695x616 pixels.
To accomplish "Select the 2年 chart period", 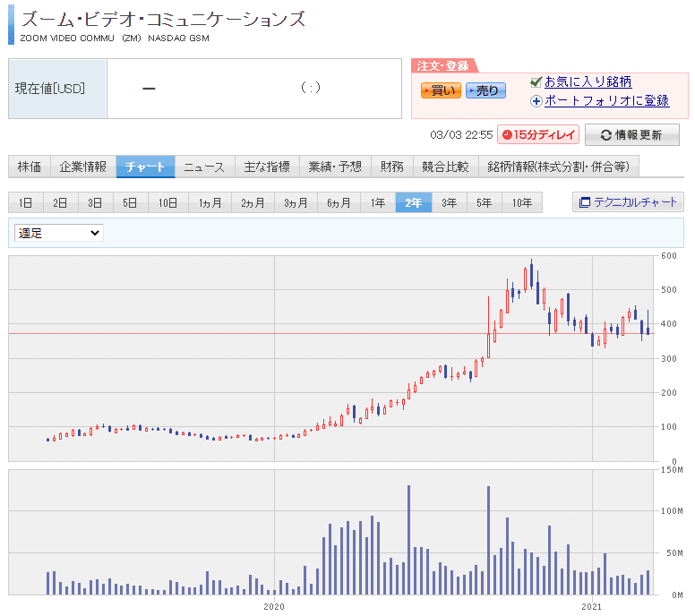I will click(x=414, y=202).
